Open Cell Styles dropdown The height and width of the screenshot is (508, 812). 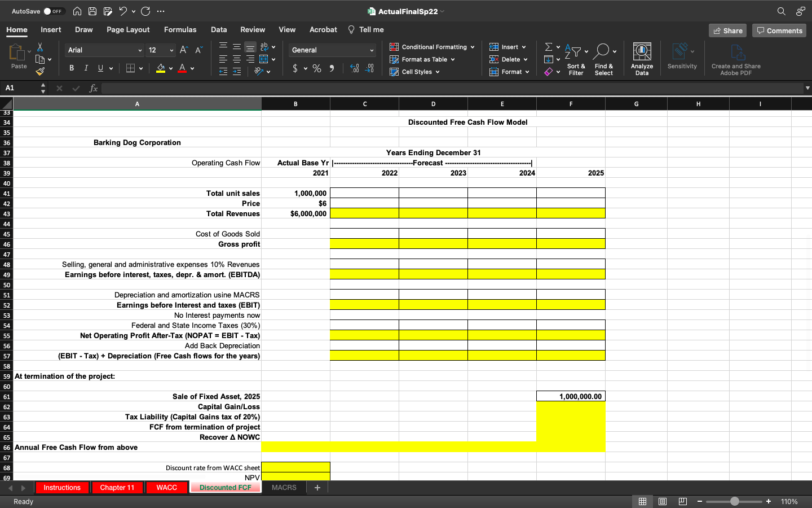click(415, 72)
